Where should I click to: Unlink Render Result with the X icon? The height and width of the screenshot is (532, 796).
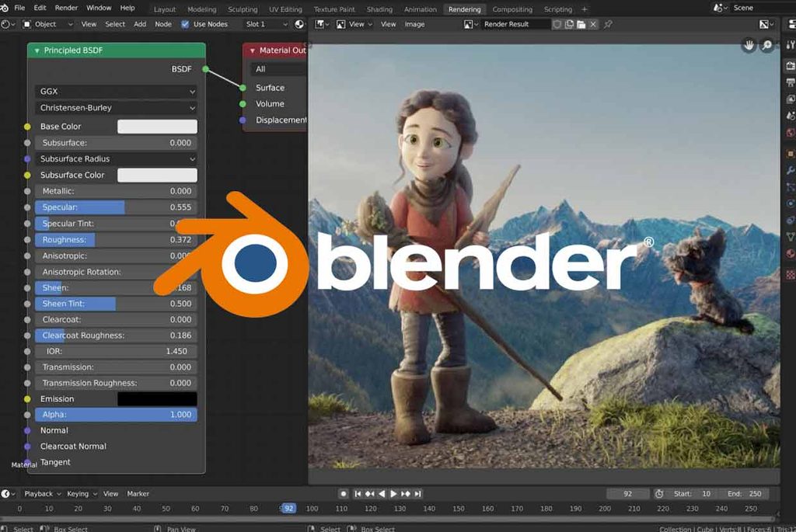pyautogui.click(x=592, y=24)
